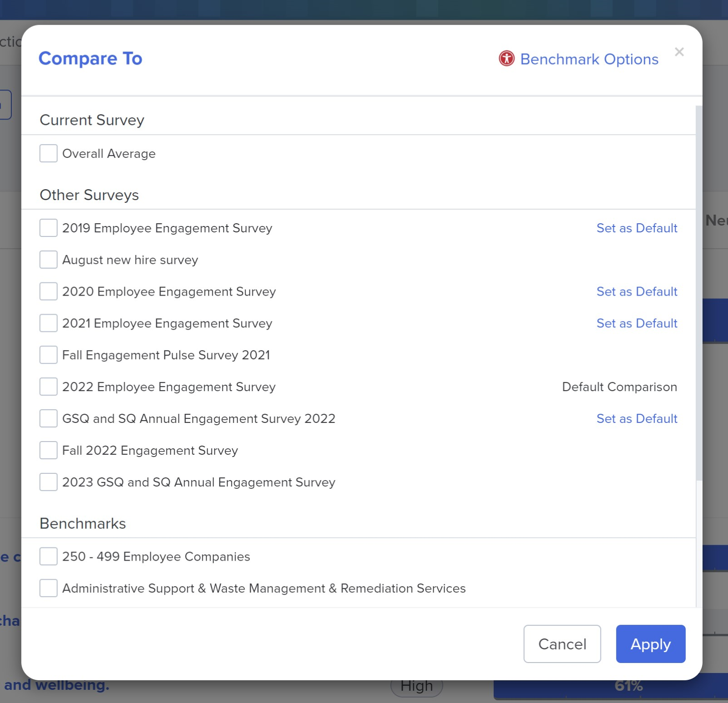Click the Benchmarks section heading
The image size is (728, 703).
coord(83,523)
